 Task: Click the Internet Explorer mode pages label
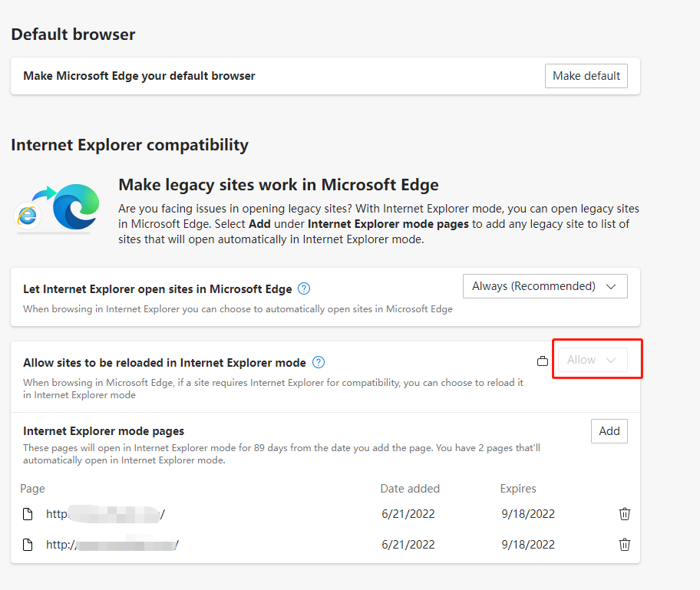click(x=104, y=431)
